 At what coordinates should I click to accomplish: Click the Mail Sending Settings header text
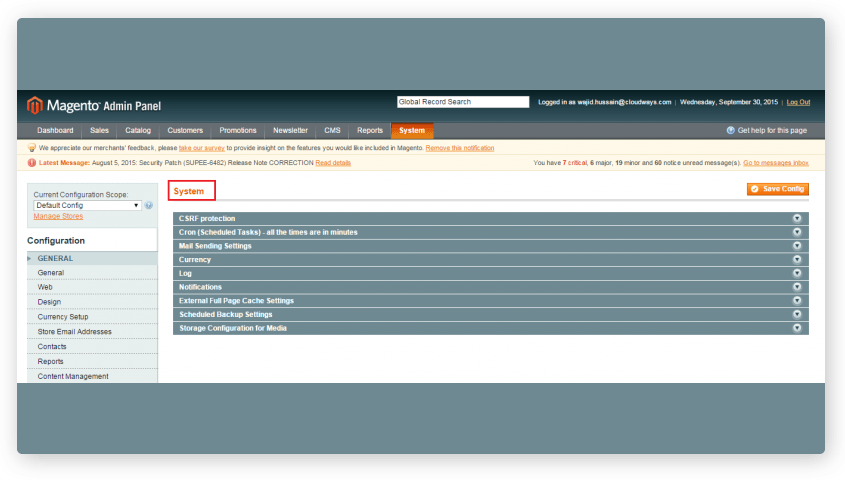215,246
